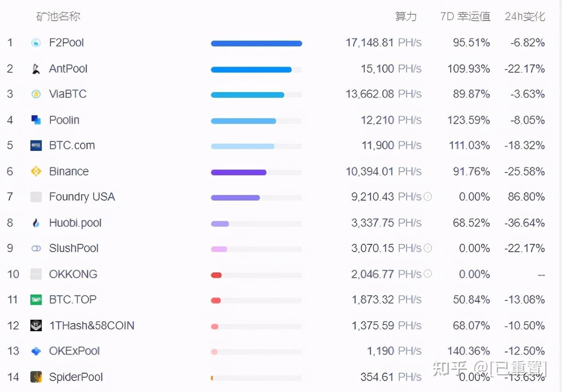Click the SlushPool logo icon
Screen dimensions: 562x392
(36, 248)
